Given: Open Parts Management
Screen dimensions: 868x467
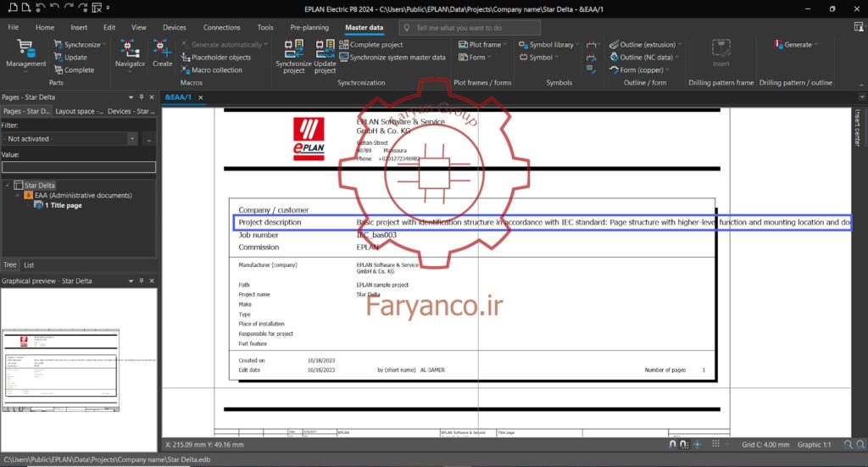Looking at the screenshot, I should 25,55.
